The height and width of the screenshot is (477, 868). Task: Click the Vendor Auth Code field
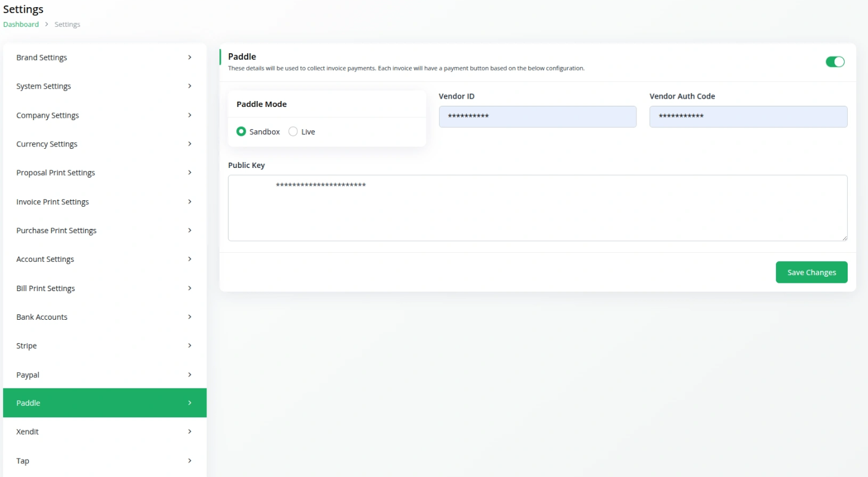pos(748,117)
